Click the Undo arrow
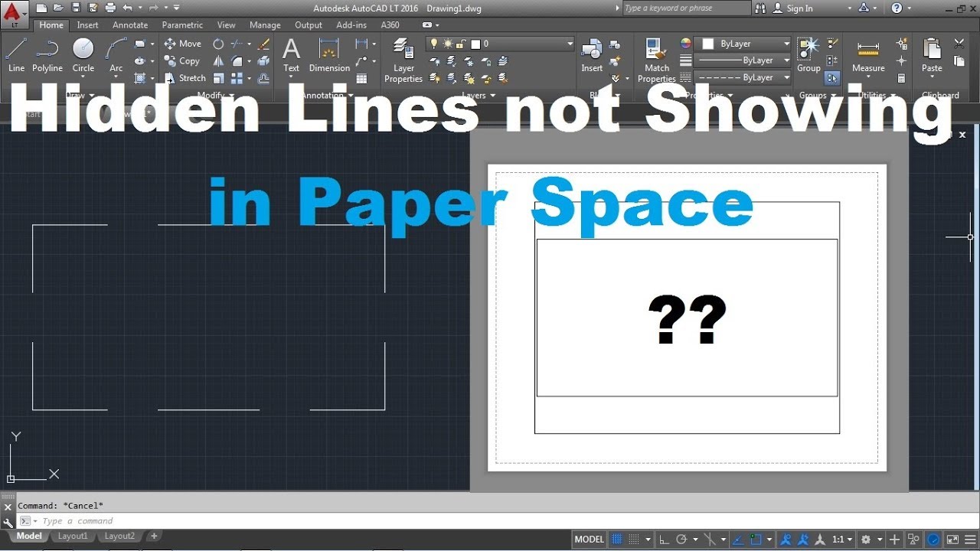This screenshot has width=980, height=551. click(x=126, y=8)
